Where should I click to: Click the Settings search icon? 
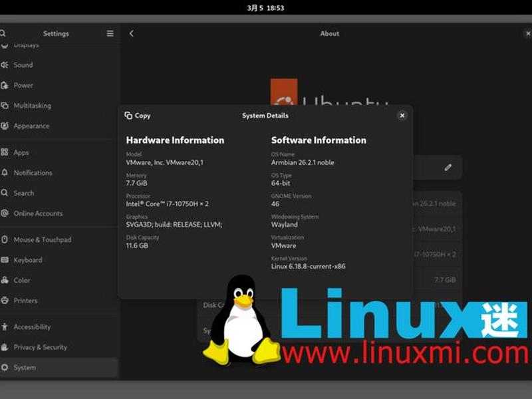point(3,33)
